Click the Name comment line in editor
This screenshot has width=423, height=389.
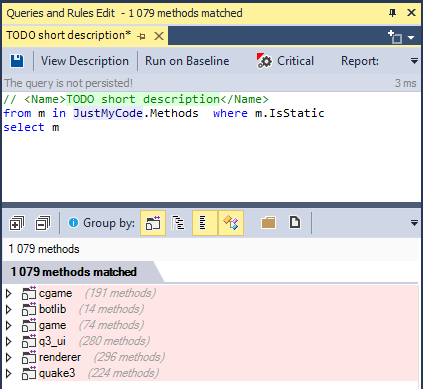point(136,99)
